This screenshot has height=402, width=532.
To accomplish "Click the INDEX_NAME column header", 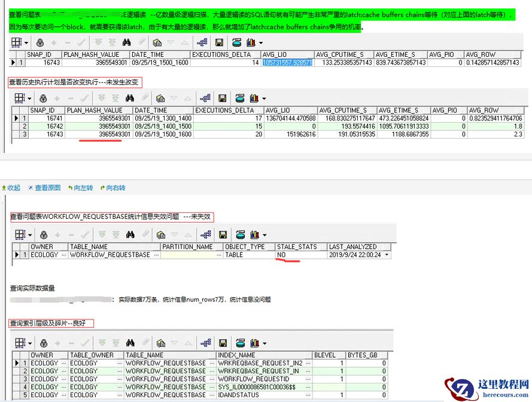I will pos(265,355).
